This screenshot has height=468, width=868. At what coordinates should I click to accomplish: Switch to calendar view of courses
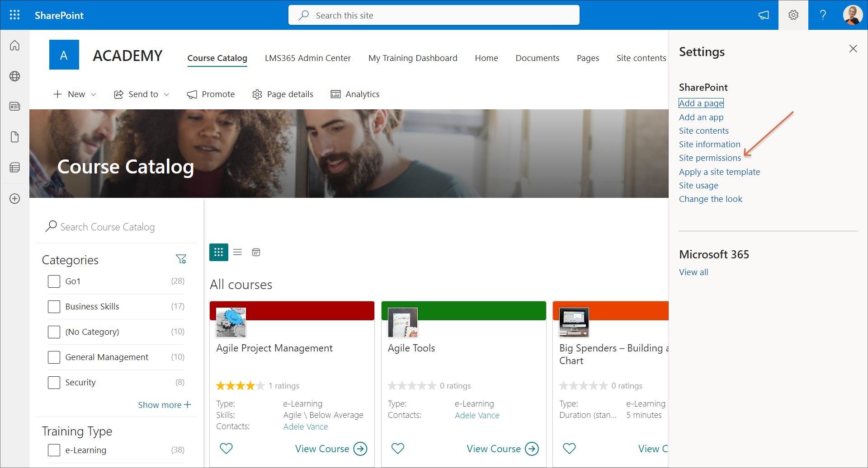(x=256, y=252)
